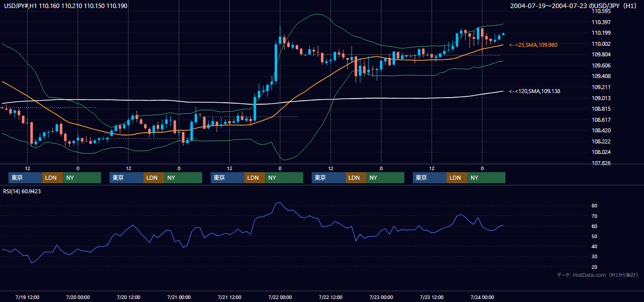
Task: Click price axis value 108.617
Action: pos(601,120)
